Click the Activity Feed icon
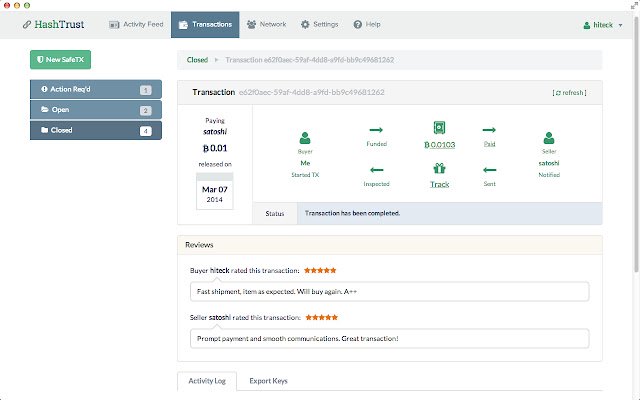This screenshot has width=640, height=400. click(114, 25)
